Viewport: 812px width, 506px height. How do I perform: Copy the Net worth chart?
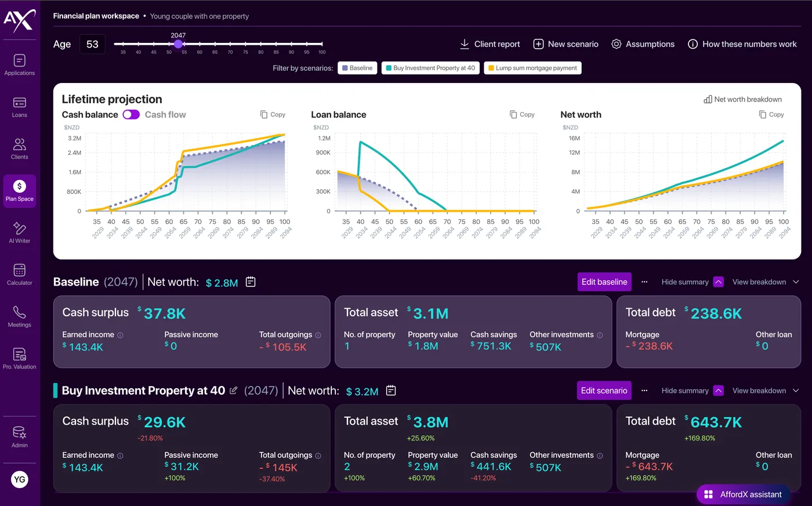[x=771, y=114]
